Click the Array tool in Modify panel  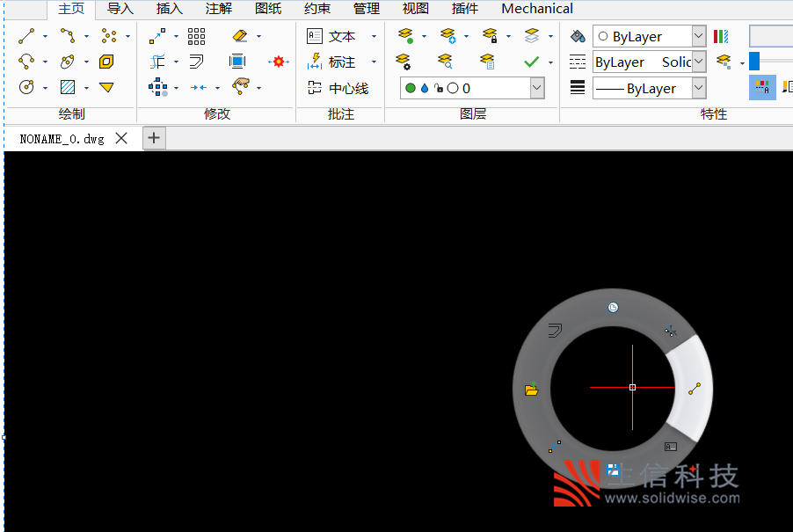(x=196, y=36)
